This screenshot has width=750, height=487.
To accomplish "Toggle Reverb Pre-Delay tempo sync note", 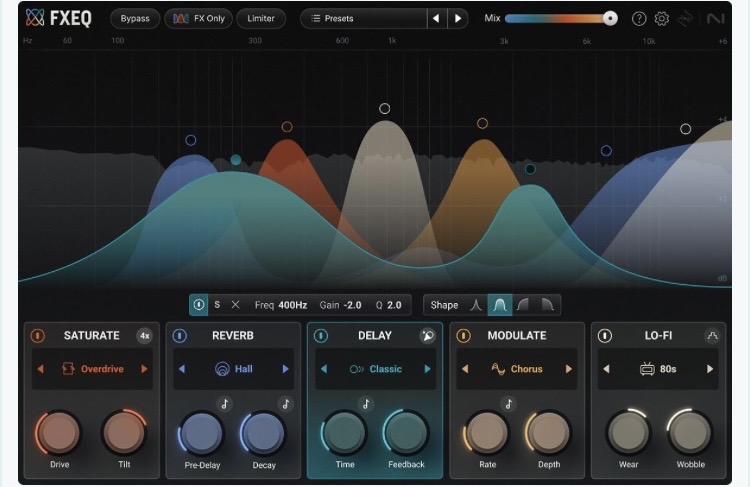I will click(x=224, y=404).
